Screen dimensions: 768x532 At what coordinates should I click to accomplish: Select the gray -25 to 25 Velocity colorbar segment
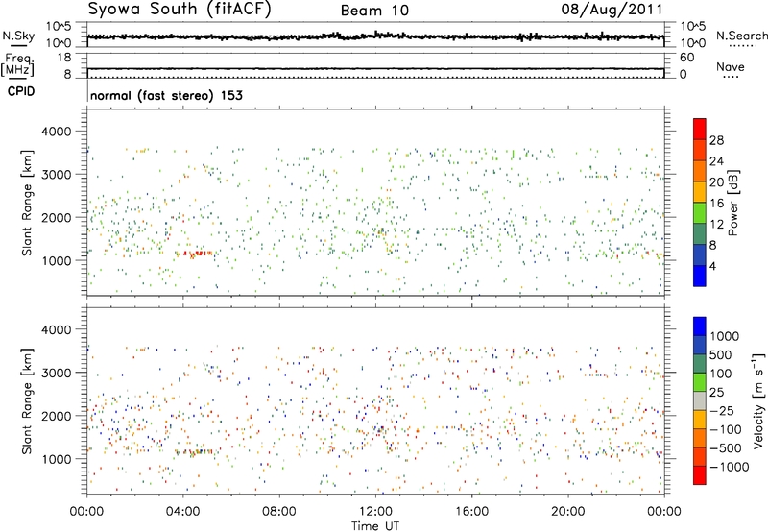[700, 401]
